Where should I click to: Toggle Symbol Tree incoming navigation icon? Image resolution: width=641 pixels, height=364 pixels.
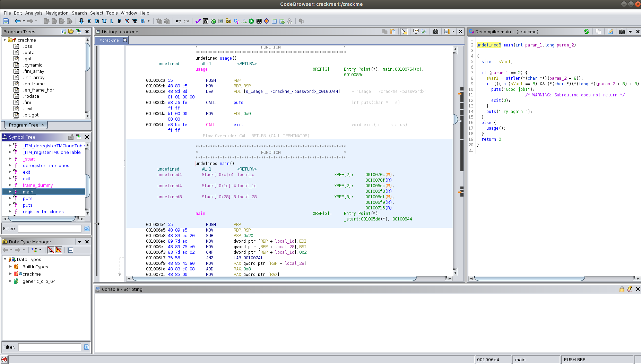(x=79, y=137)
